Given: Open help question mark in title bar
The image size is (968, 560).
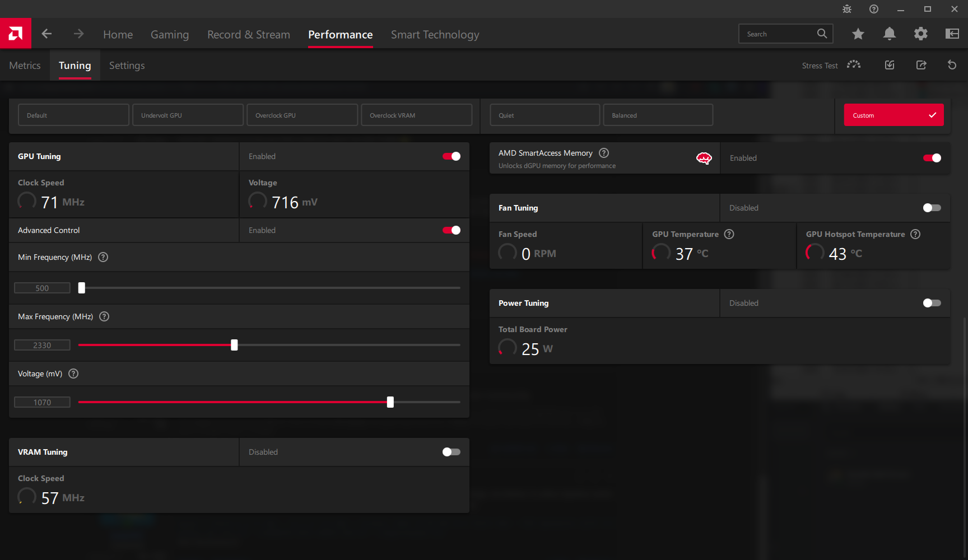Looking at the screenshot, I should click(874, 9).
